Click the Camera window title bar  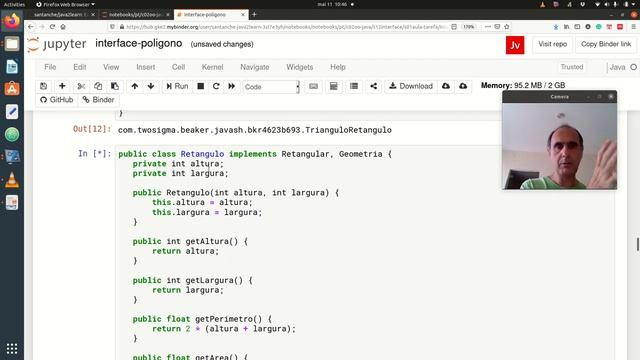point(560,97)
